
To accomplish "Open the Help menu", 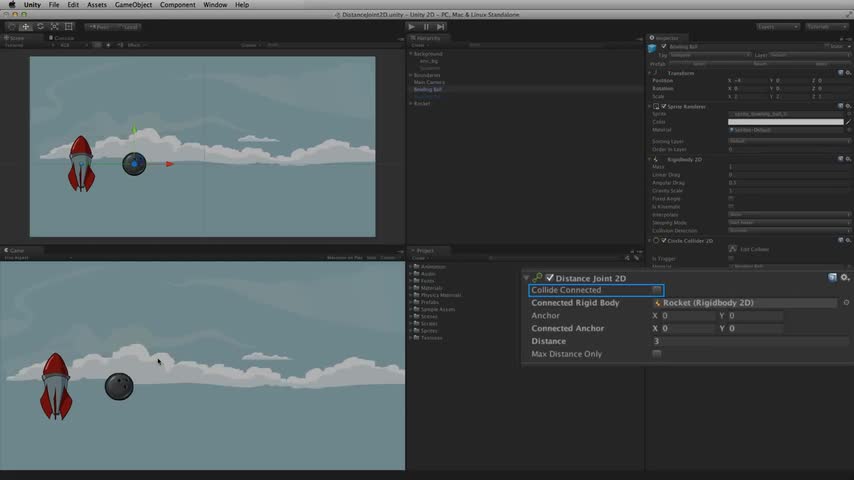I will click(x=242, y=5).
